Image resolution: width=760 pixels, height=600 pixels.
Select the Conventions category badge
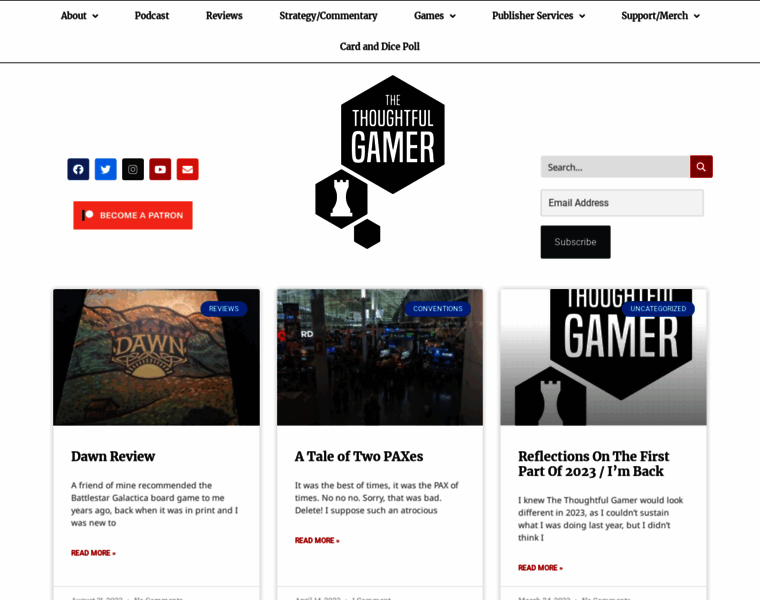pos(438,309)
